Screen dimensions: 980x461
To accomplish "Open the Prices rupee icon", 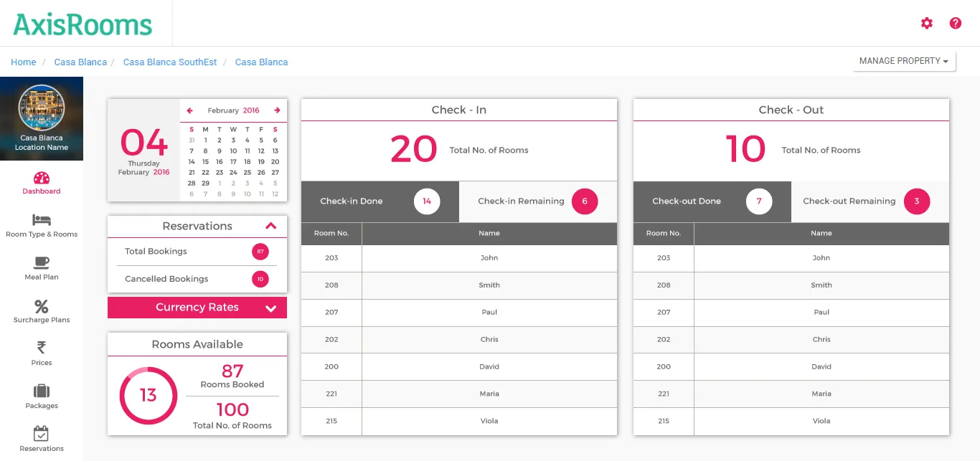I will pyautogui.click(x=41, y=353).
